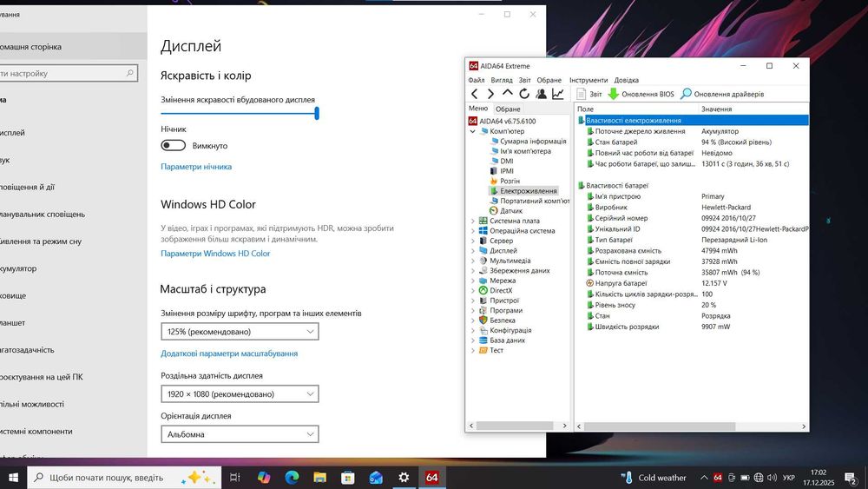Click Оновлення BIOS toolbar button
Screen dimensions: 868x489
point(641,94)
